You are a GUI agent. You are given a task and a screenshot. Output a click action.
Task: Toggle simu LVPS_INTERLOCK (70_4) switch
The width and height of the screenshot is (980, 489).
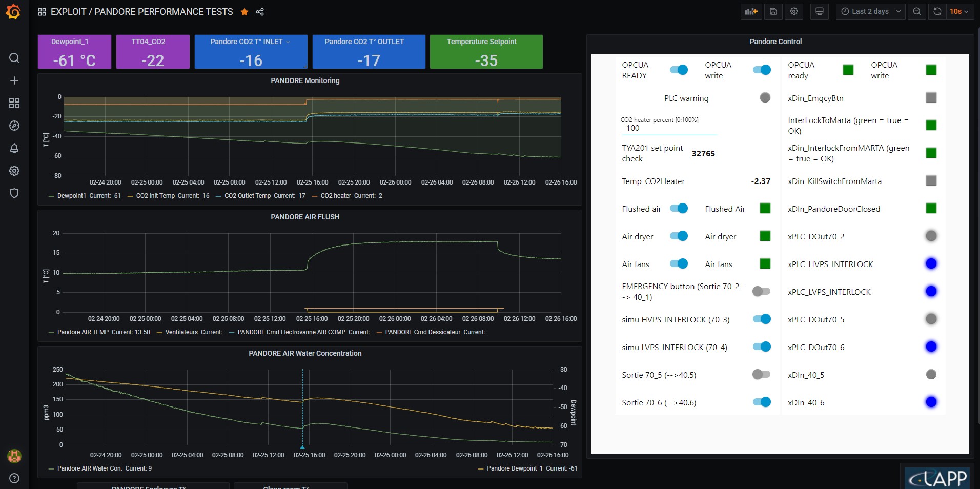tap(762, 347)
